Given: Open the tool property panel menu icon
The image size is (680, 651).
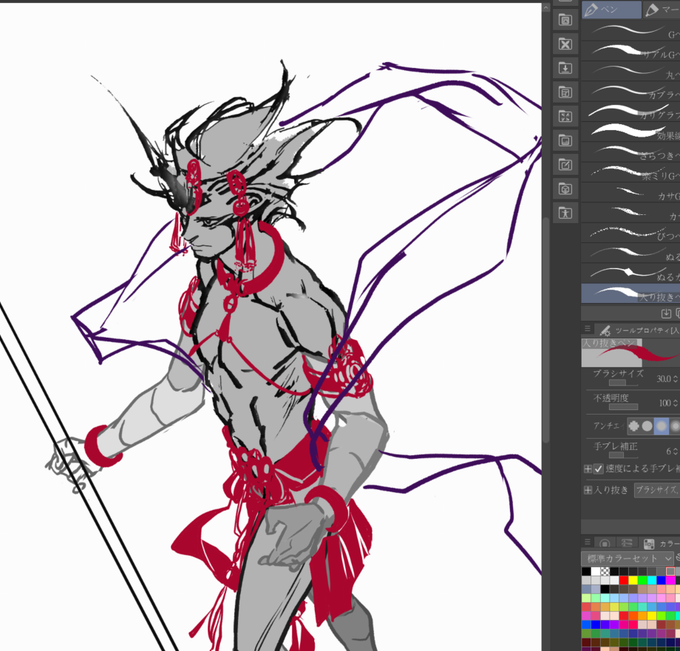Looking at the screenshot, I should tap(588, 329).
